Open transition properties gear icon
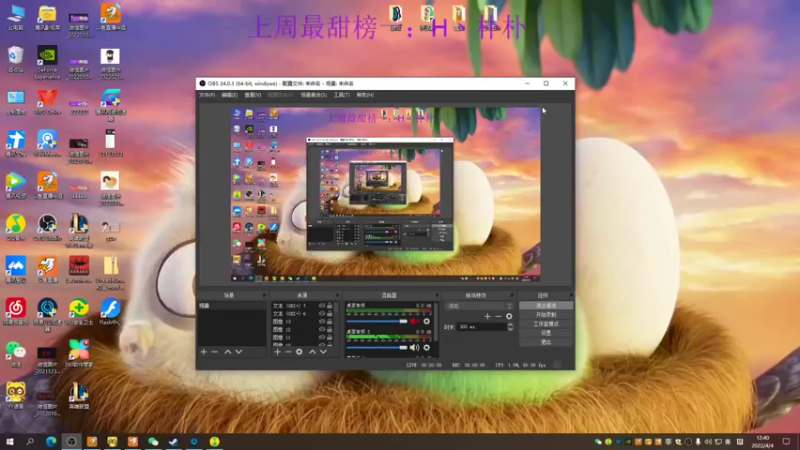800x450 pixels. click(x=509, y=316)
